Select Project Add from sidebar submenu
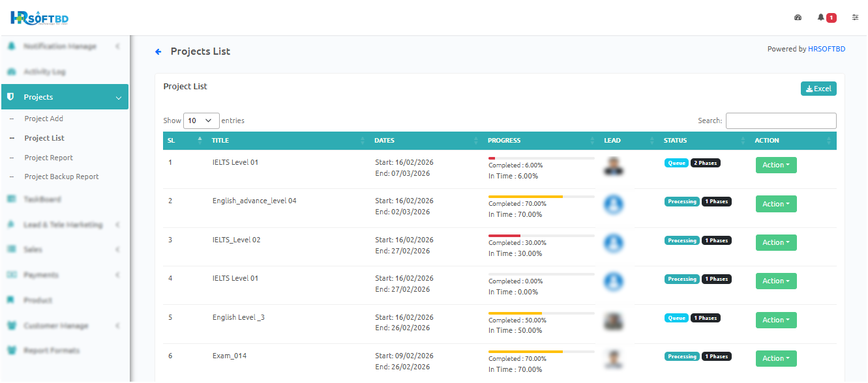 tap(44, 119)
